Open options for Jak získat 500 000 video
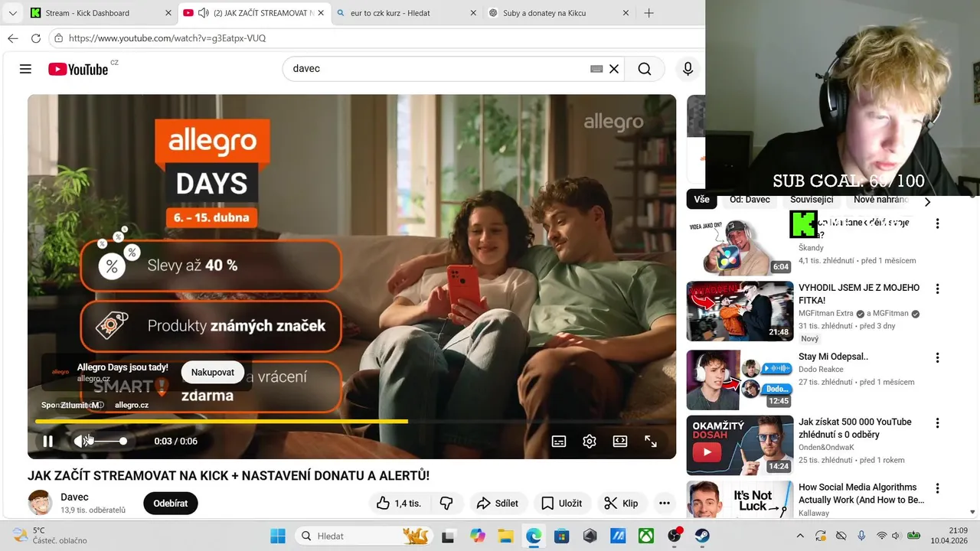This screenshot has width=980, height=551. point(937,423)
